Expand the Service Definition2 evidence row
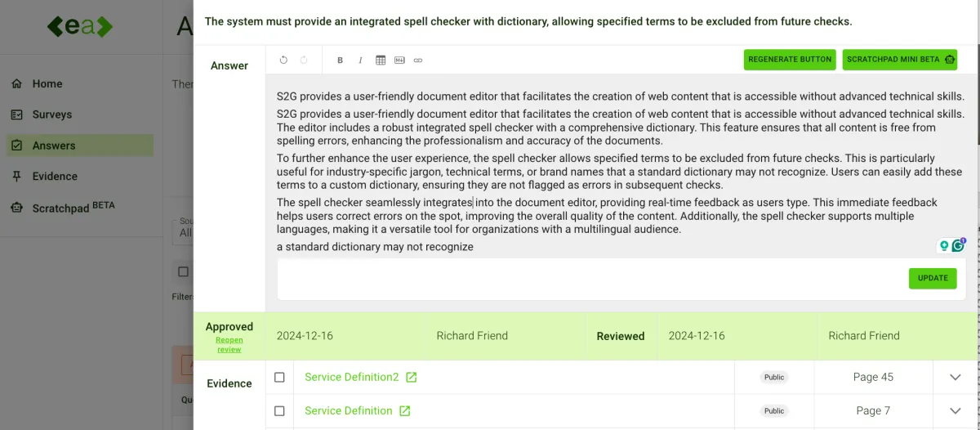This screenshot has width=980, height=430. point(955,377)
